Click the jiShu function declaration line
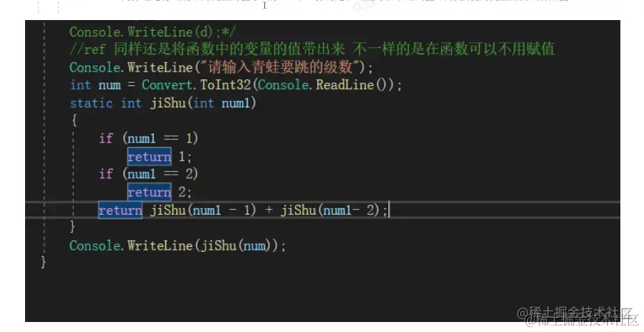Viewport: 644px width, 332px height. pos(163,102)
